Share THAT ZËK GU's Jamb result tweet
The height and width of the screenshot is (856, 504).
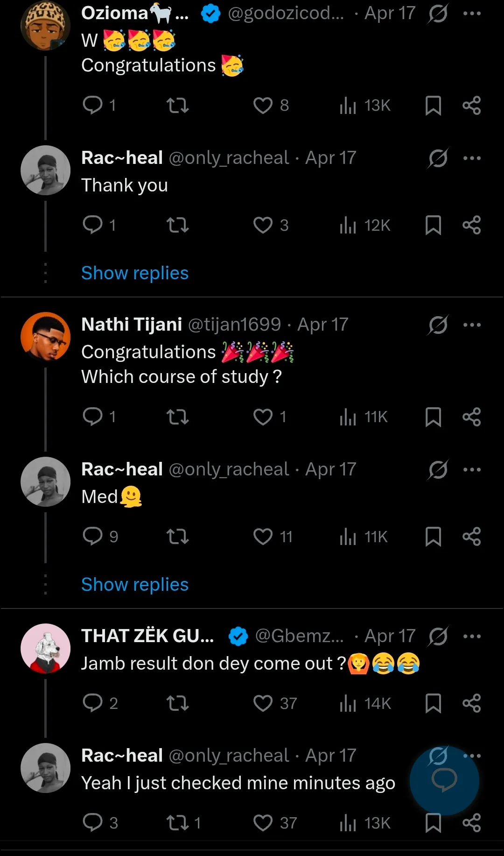(471, 703)
